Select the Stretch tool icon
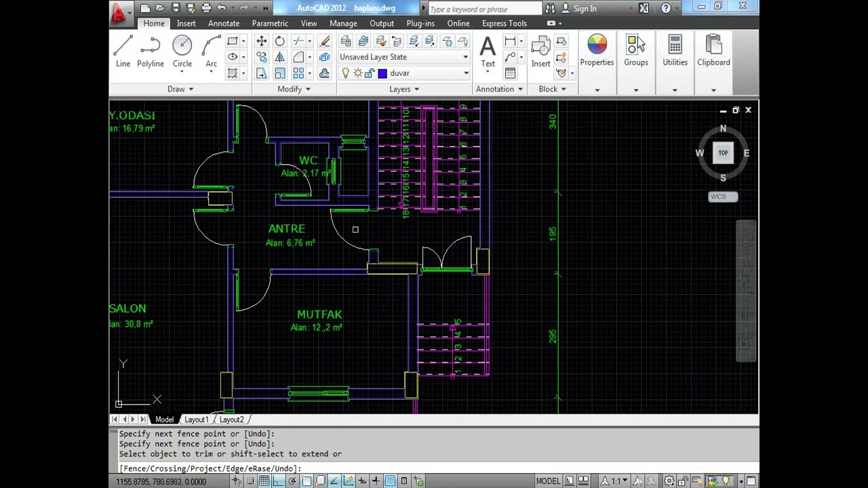Viewport: 868px width, 488px height. click(262, 73)
